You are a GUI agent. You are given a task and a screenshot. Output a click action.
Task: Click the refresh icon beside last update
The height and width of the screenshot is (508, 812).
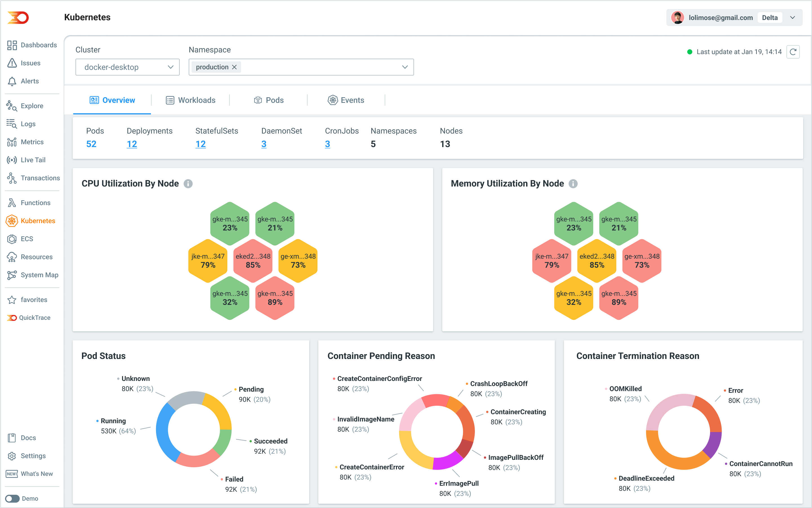point(793,52)
